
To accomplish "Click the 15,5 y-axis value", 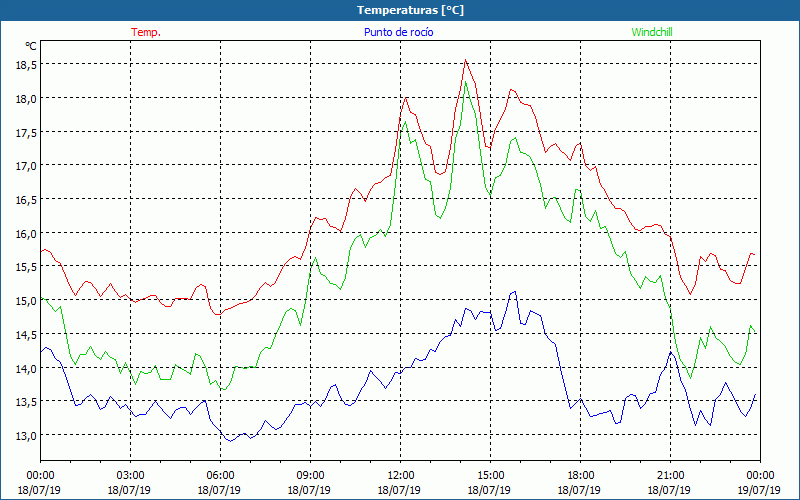I will click(26, 267).
